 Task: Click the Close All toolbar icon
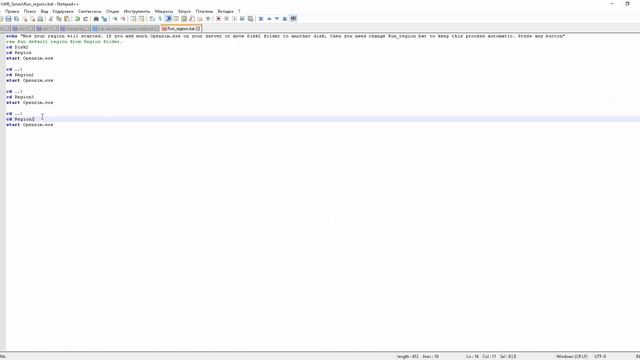[32, 19]
